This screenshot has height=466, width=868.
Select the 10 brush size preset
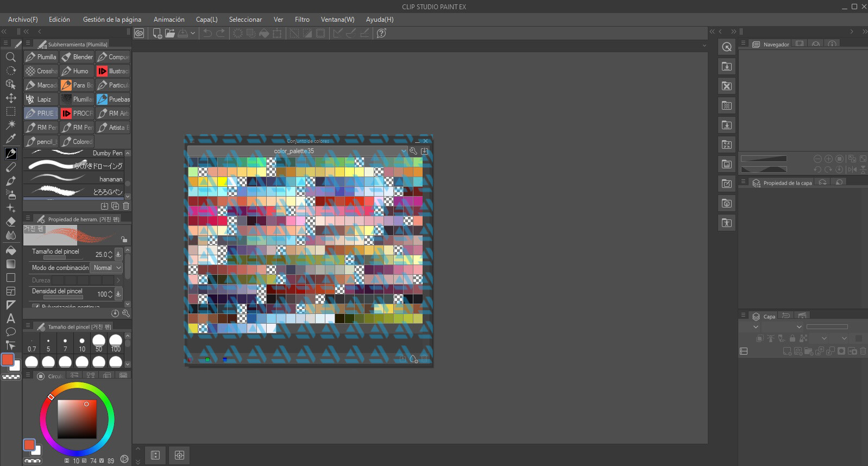coord(82,343)
